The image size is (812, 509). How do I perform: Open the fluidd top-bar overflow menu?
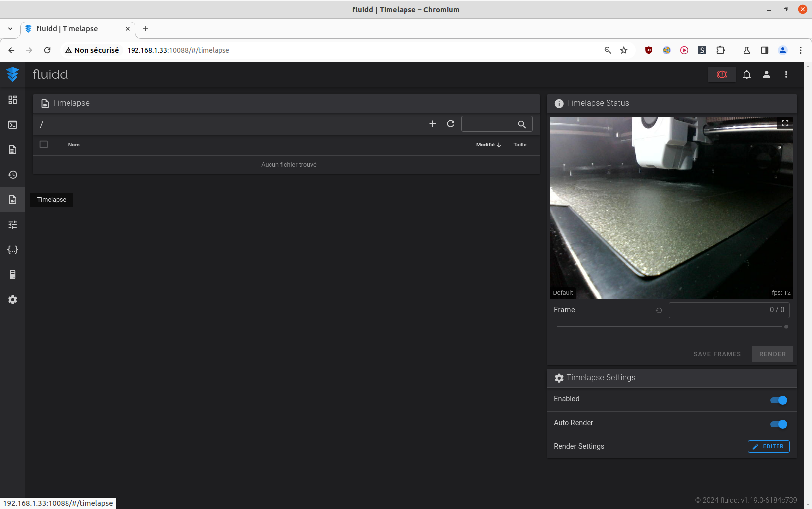pos(786,74)
